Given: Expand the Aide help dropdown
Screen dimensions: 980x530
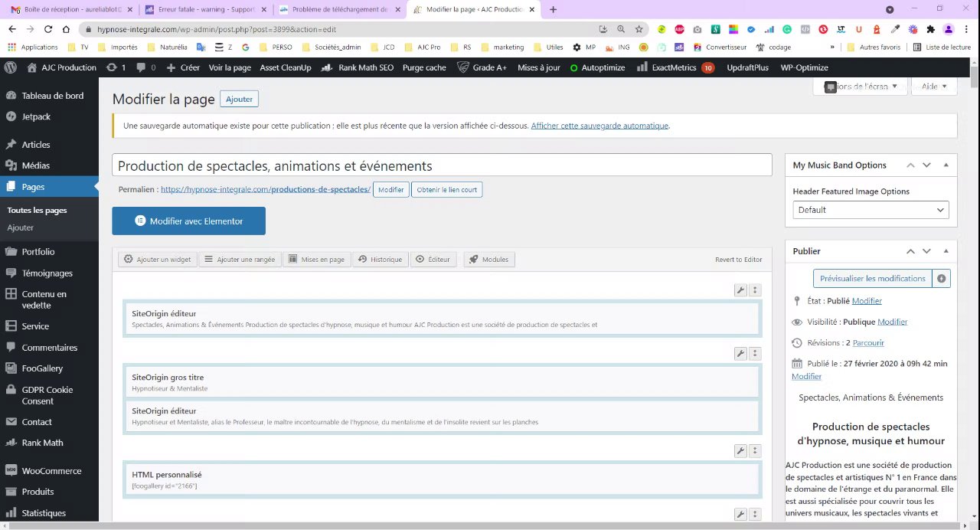Looking at the screenshot, I should 934,87.
